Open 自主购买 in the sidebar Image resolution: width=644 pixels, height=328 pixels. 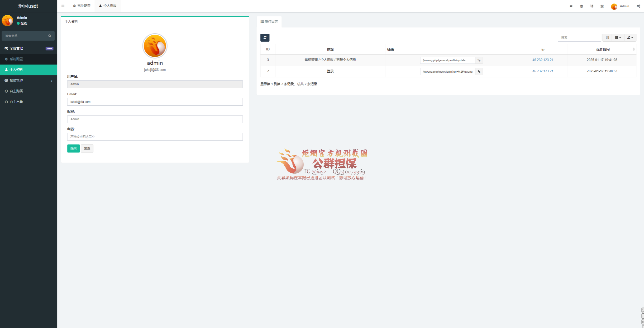(16, 91)
